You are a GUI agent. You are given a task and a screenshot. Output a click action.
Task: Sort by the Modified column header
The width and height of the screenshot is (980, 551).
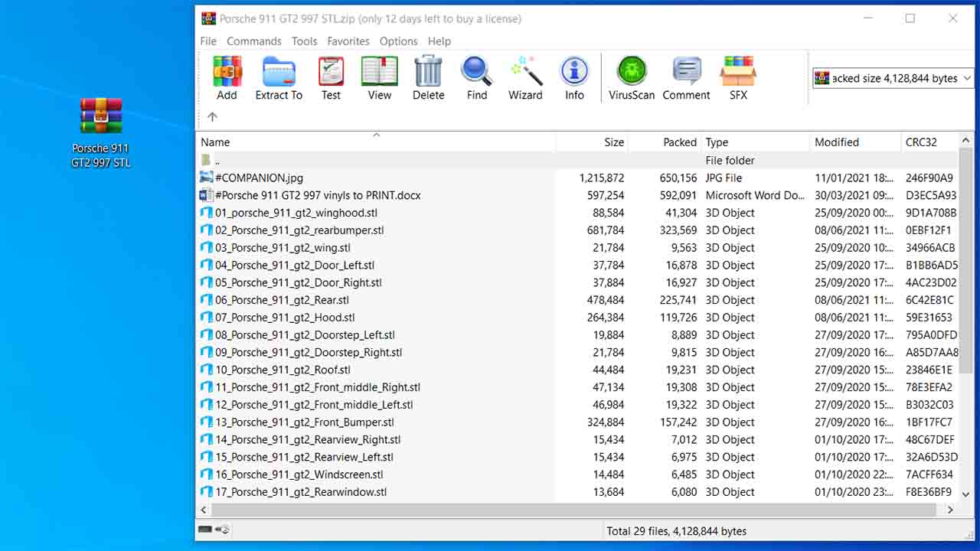tap(855, 142)
